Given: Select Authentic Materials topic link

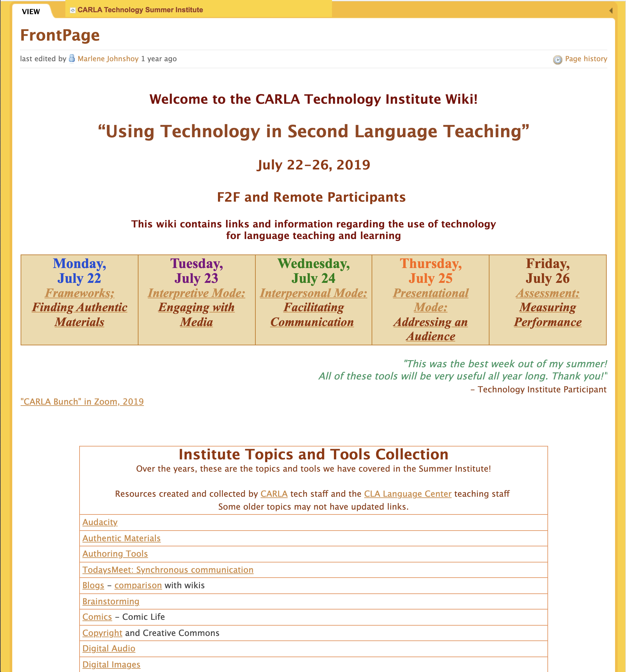Looking at the screenshot, I should coord(121,538).
